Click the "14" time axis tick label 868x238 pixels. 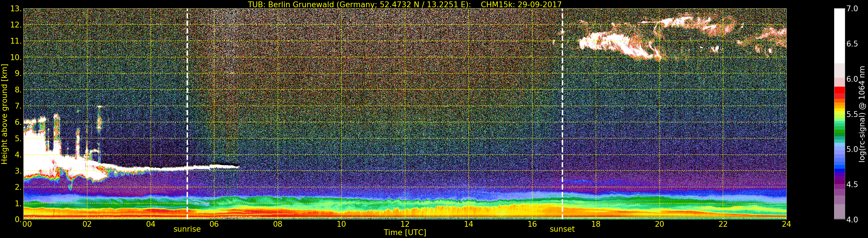pyautogui.click(x=468, y=224)
